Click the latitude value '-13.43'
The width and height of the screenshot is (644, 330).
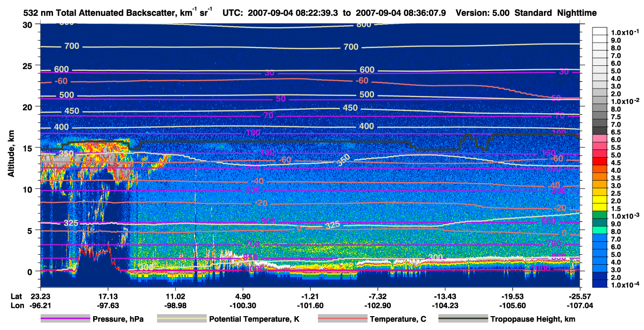click(x=445, y=296)
